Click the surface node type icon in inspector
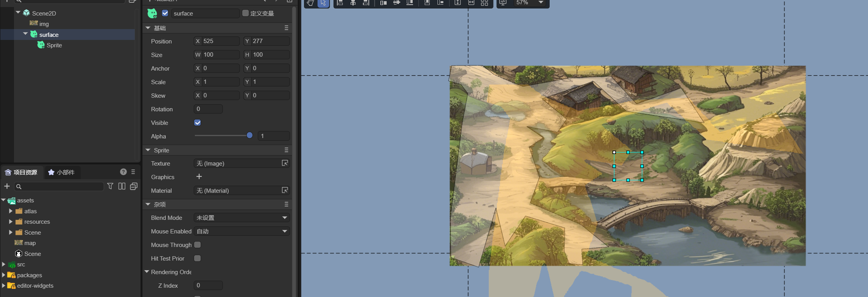 [x=152, y=14]
